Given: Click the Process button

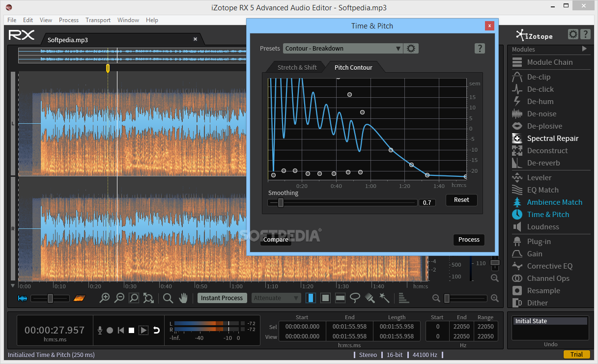Looking at the screenshot, I should coord(469,240).
